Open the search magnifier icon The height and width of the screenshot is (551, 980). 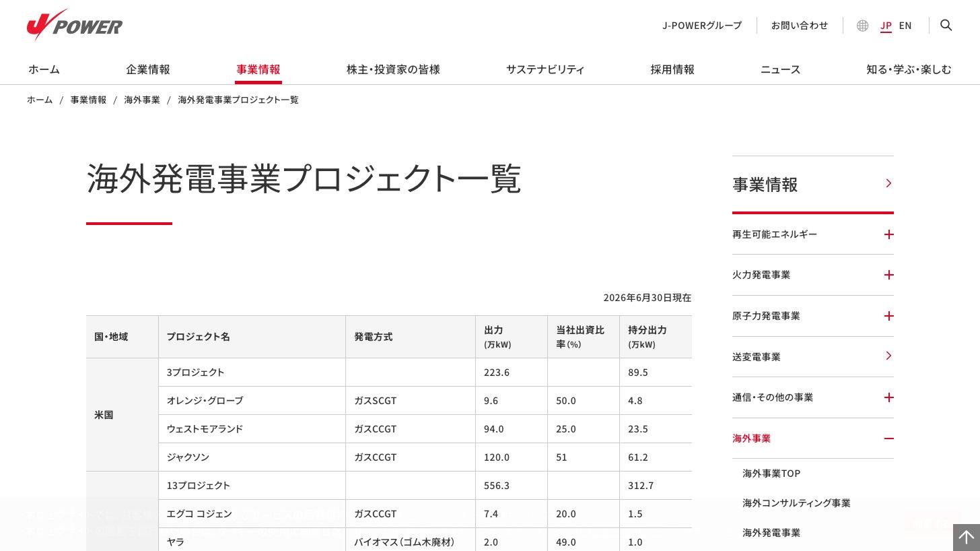pos(946,26)
